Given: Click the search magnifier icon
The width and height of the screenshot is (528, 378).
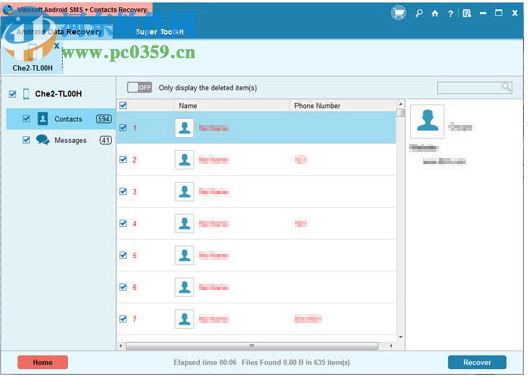Looking at the screenshot, I should [506, 87].
